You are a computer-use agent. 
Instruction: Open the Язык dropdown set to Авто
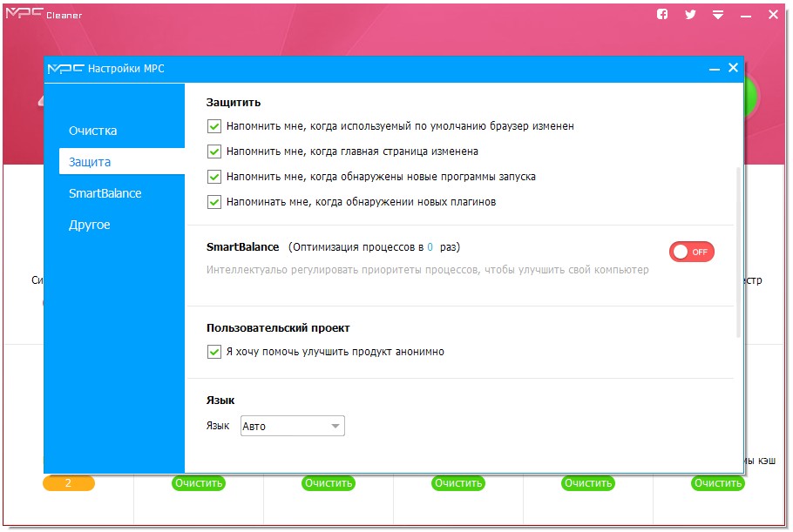pos(292,426)
